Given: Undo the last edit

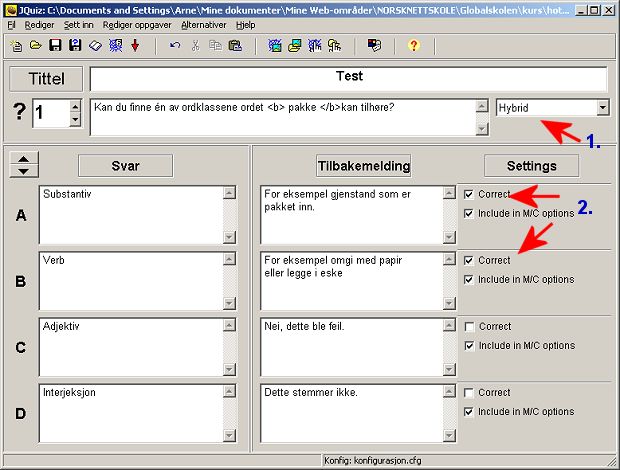Looking at the screenshot, I should [x=175, y=46].
